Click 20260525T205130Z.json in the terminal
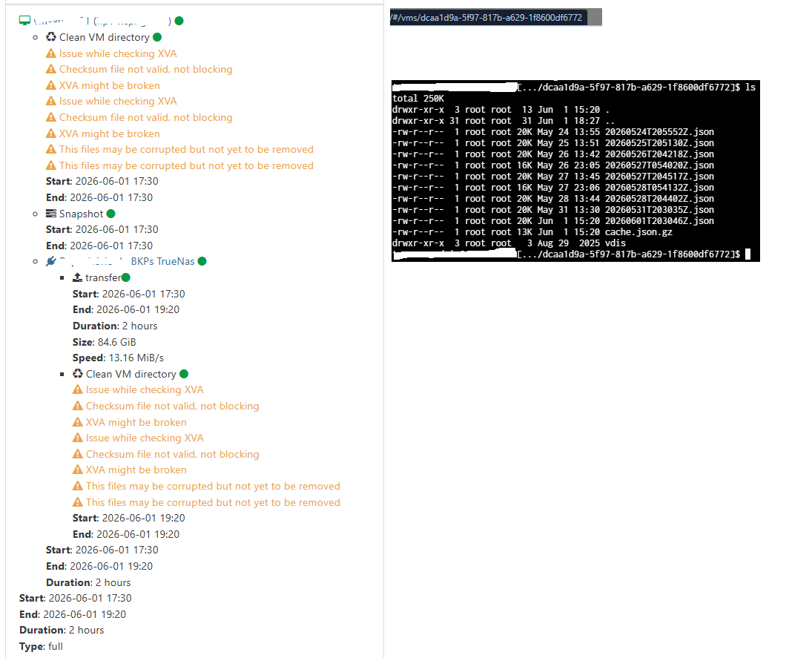 pos(659,143)
